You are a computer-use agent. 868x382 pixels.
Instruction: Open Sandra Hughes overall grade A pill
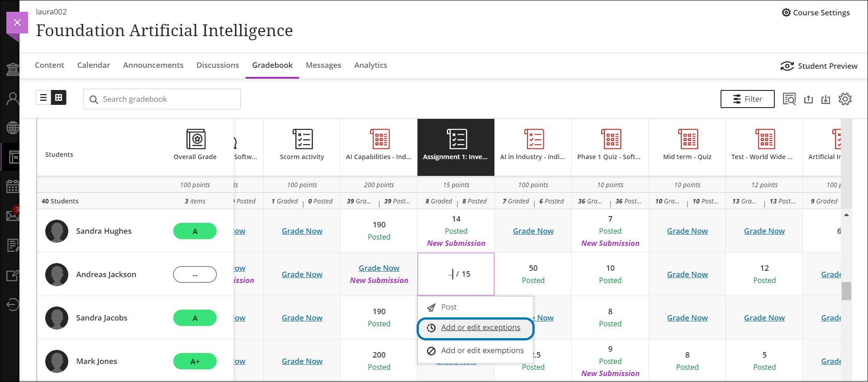tap(195, 231)
